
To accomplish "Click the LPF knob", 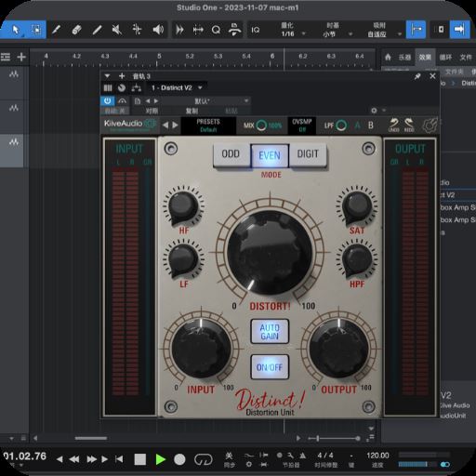I will click(x=341, y=126).
